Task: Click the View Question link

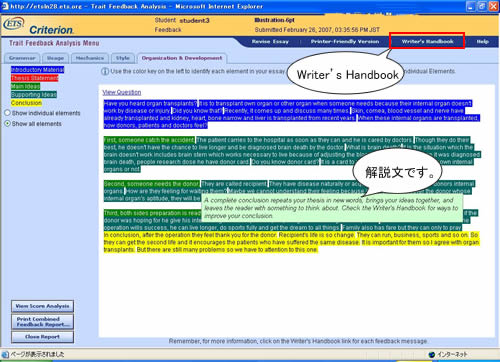Action: click(122, 92)
